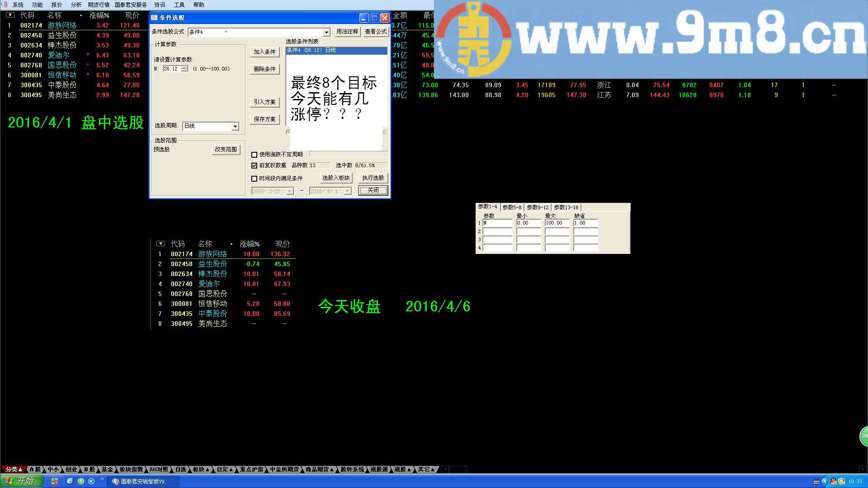
Task: Toggle 使用涨跌不定周期 checkbox
Action: point(254,155)
